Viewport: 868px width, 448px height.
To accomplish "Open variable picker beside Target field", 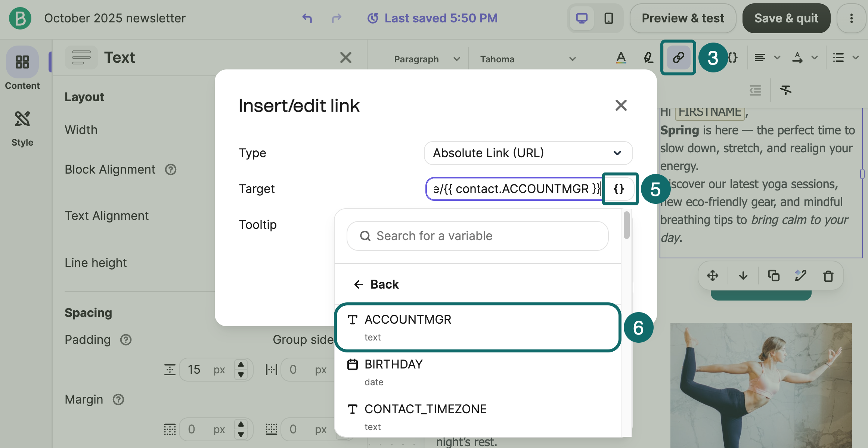I will tap(619, 189).
